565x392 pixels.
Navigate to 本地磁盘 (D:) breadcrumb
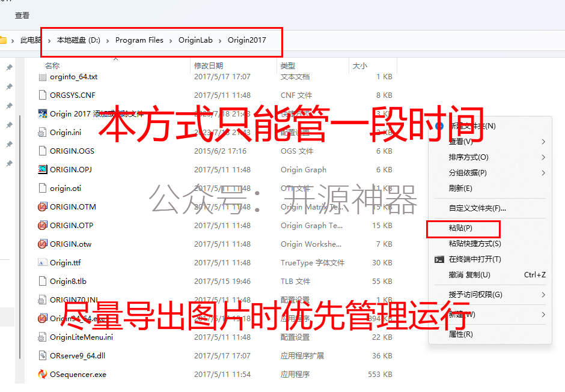(x=79, y=40)
